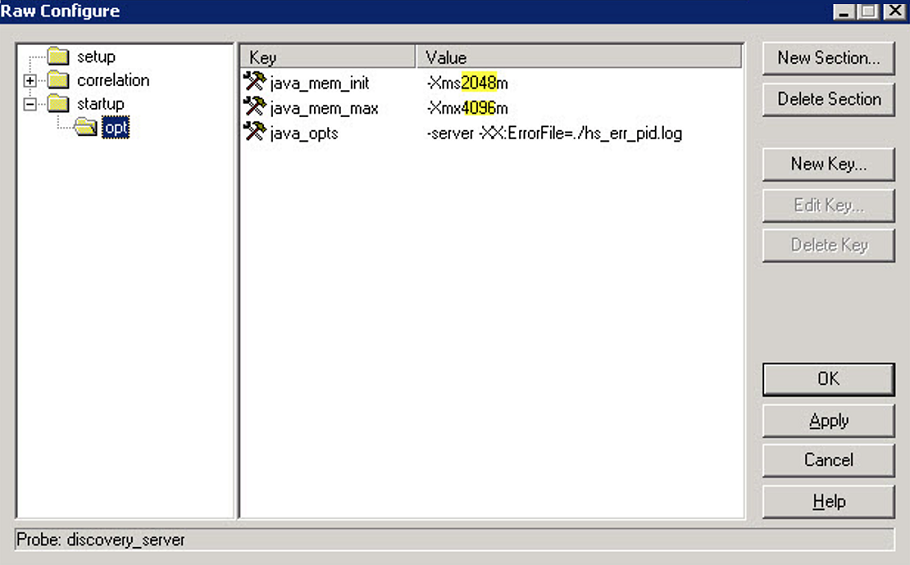Screen dimensions: 910x565
Task: Click the startup folder icon
Action: point(58,104)
